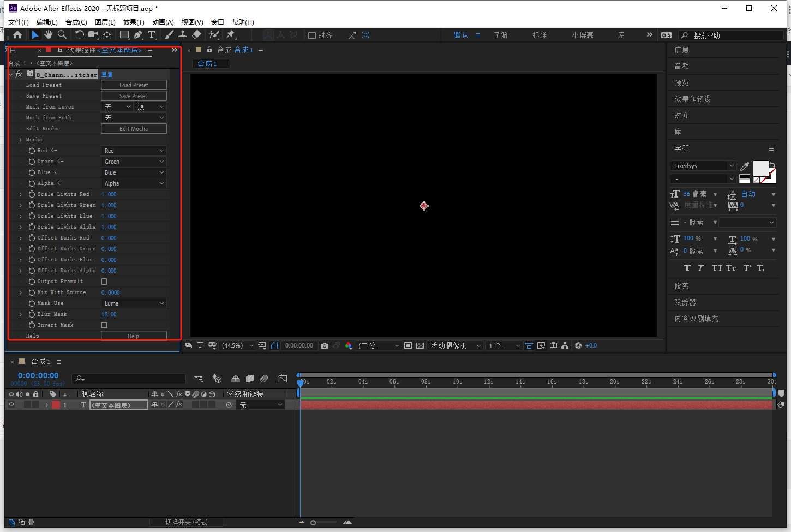791x532 pixels.
Task: Open the Alpha channel source dropdown
Action: point(134,183)
